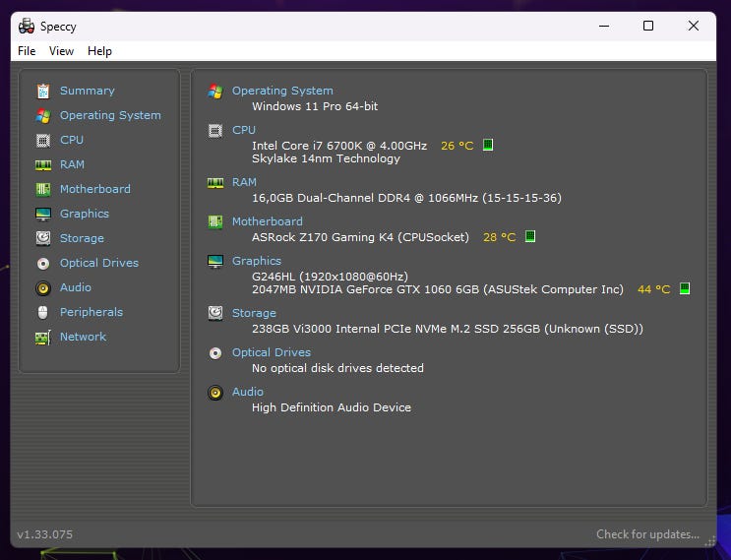Open Audio via the speaker icon in sidebar

click(x=42, y=287)
